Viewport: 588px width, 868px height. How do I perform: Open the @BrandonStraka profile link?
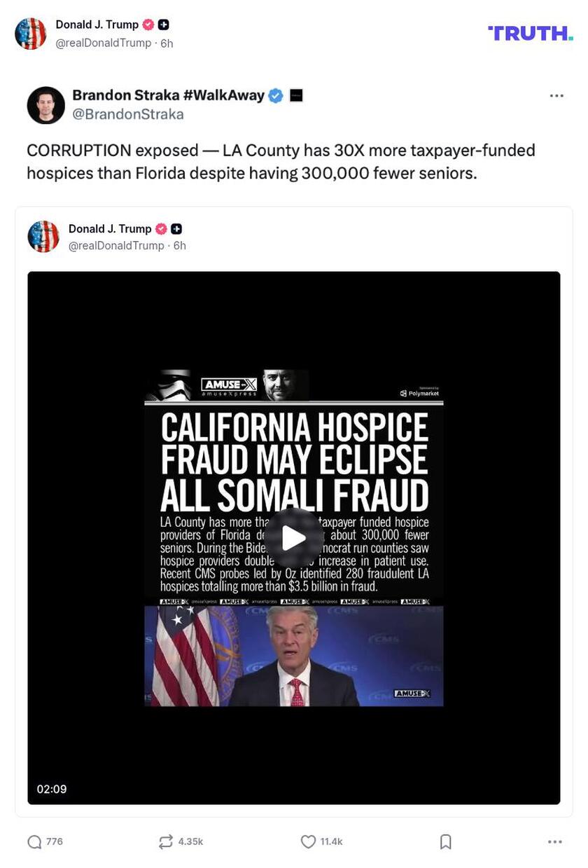coord(120,113)
